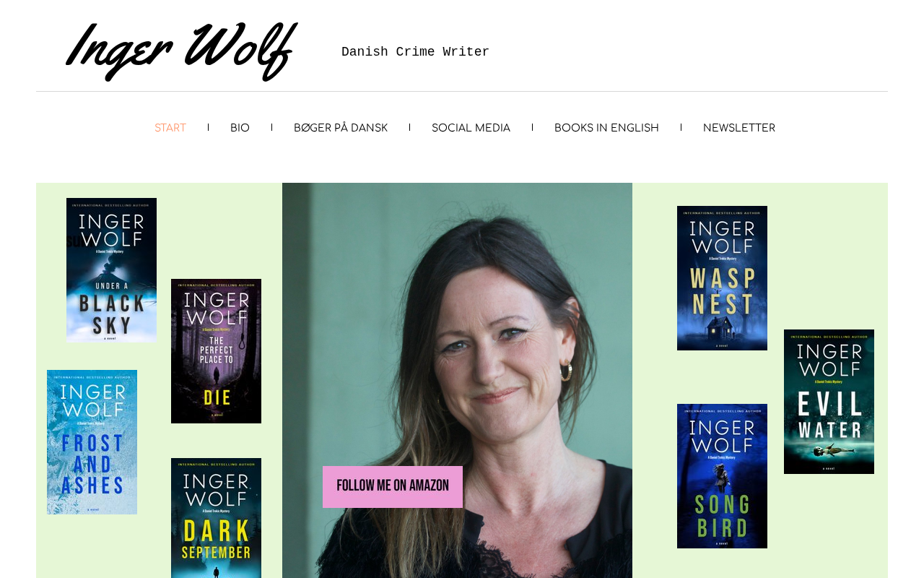Open the BIO page
Viewport: 924px width, 578px height.
click(240, 128)
